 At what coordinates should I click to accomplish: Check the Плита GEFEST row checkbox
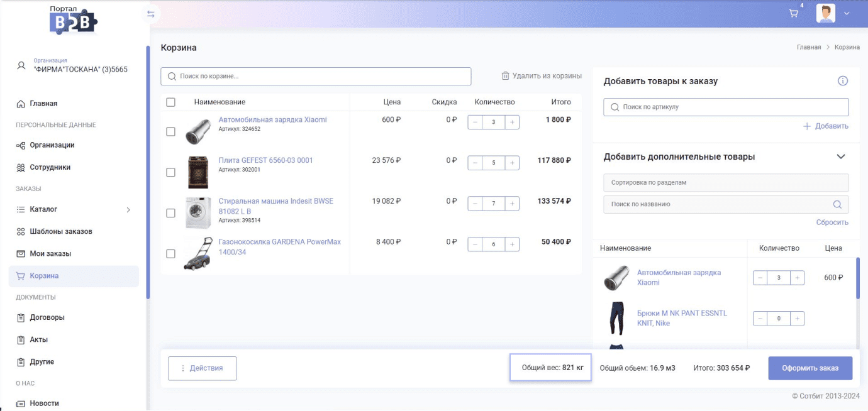click(x=170, y=172)
